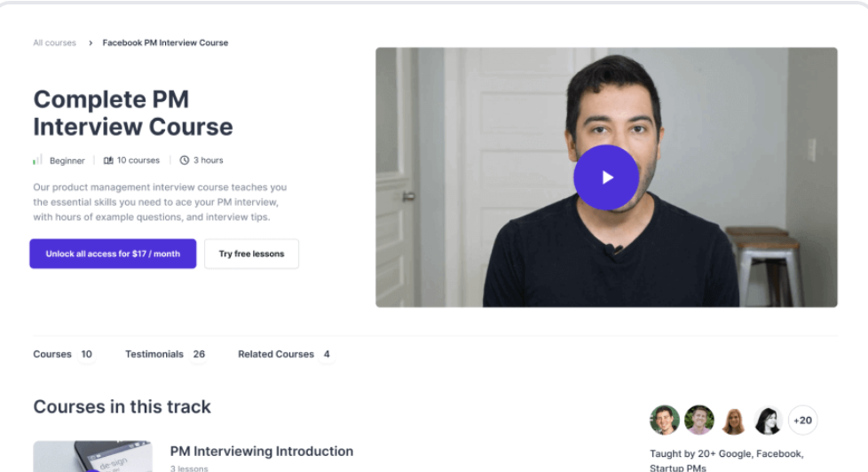Click the book icon beside 10 courses

coord(108,161)
